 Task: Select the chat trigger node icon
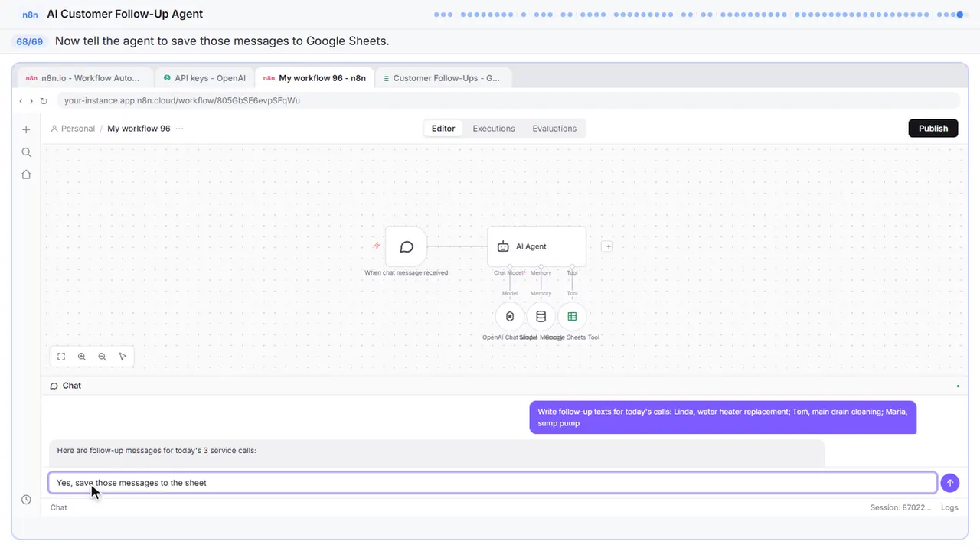pyautogui.click(x=407, y=246)
